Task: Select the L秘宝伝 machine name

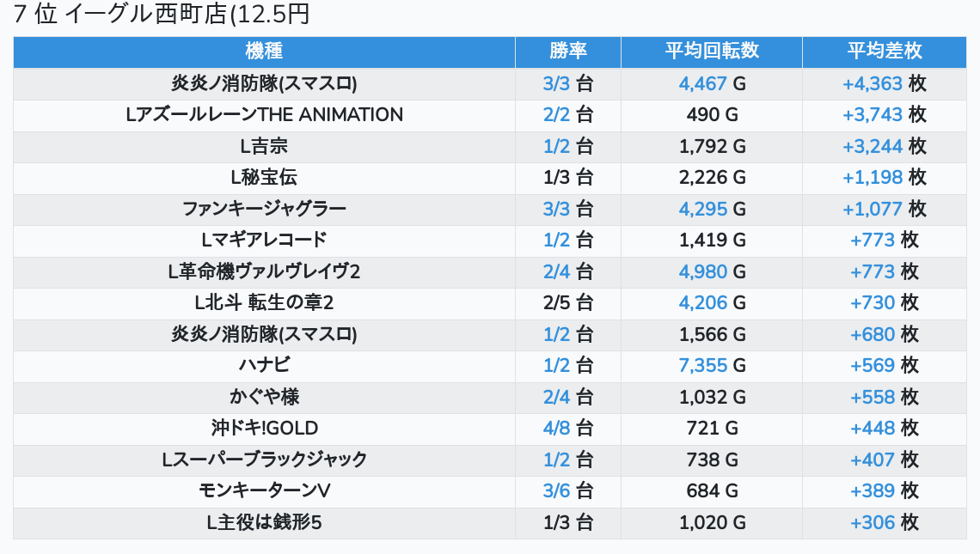Action: pyautogui.click(x=264, y=178)
